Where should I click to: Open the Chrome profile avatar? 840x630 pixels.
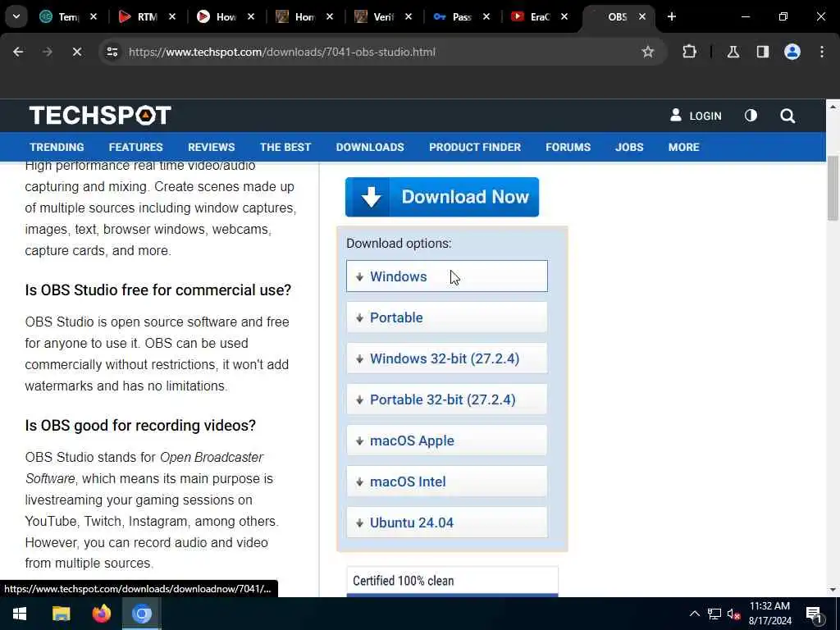tap(792, 52)
